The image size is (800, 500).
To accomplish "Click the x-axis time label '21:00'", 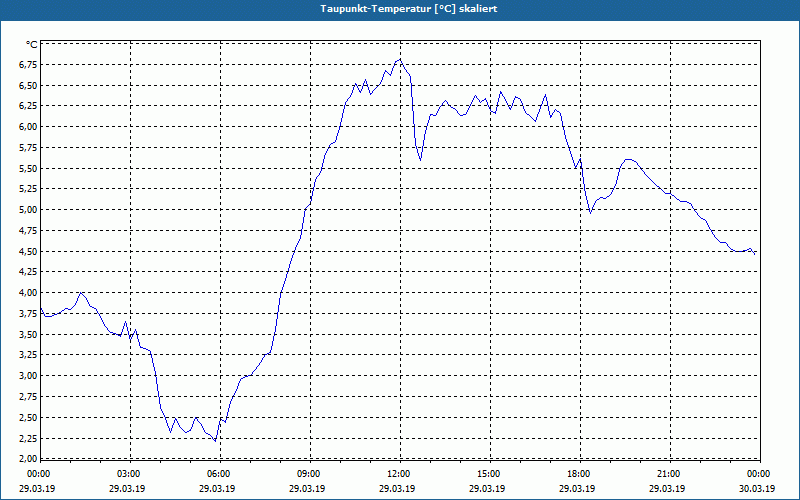I will point(667,474).
